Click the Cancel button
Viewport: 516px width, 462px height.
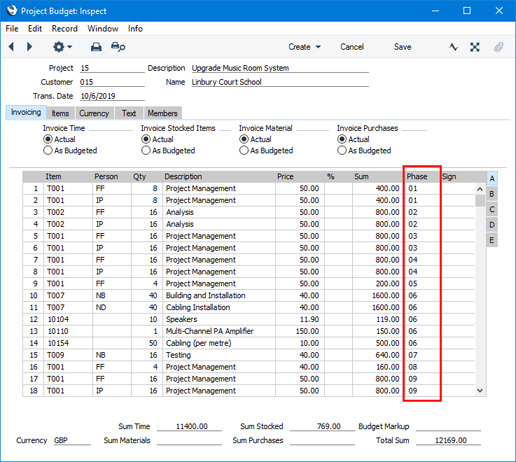pyautogui.click(x=352, y=47)
